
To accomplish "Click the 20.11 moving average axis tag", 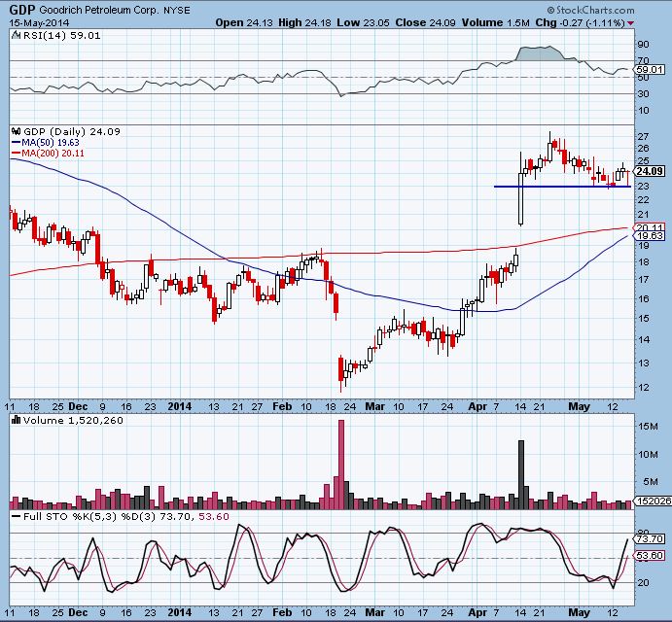I will pyautogui.click(x=651, y=227).
